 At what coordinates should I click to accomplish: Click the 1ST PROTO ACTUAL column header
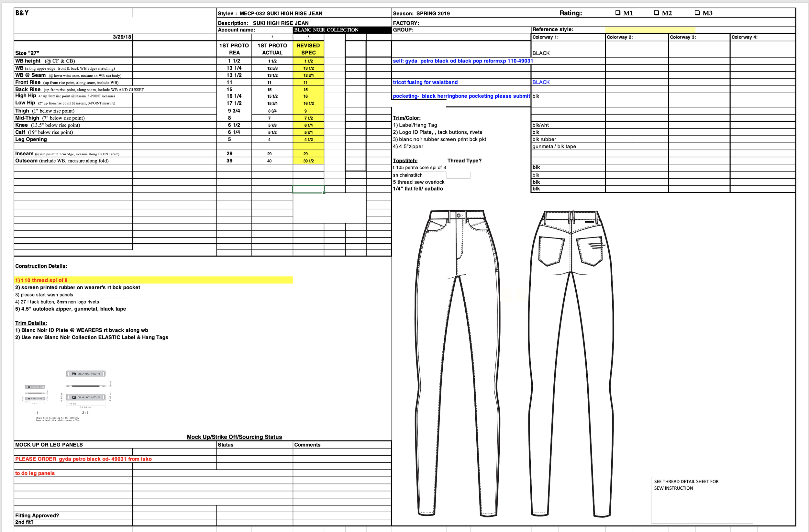tap(272, 49)
